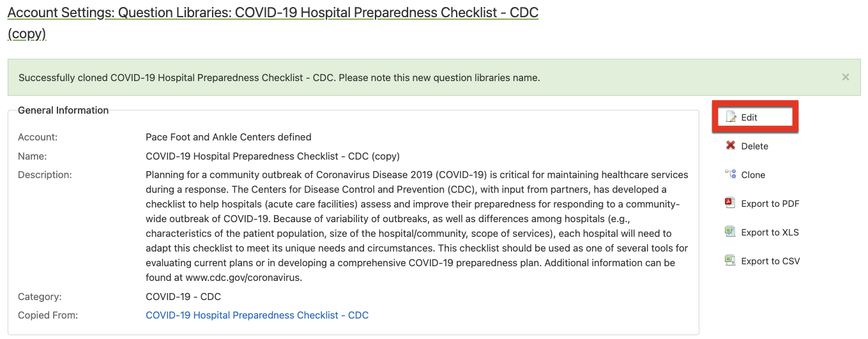Click the red X Delete icon
The width and height of the screenshot is (868, 339).
(x=731, y=146)
